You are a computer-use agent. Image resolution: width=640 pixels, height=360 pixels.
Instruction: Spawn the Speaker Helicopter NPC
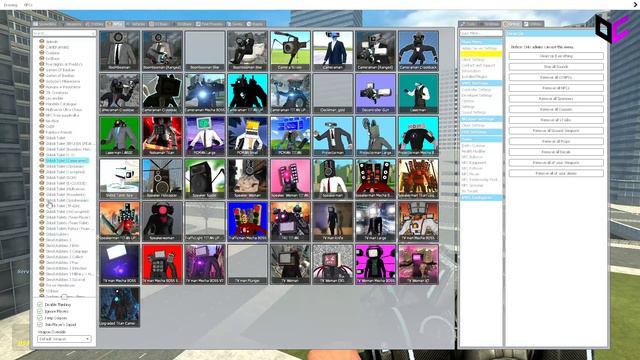tap(162, 179)
